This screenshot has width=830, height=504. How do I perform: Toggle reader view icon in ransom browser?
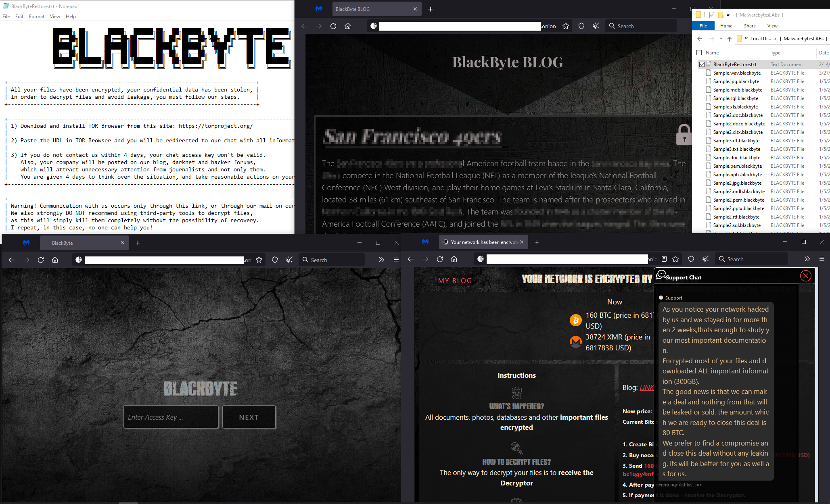tap(664, 259)
